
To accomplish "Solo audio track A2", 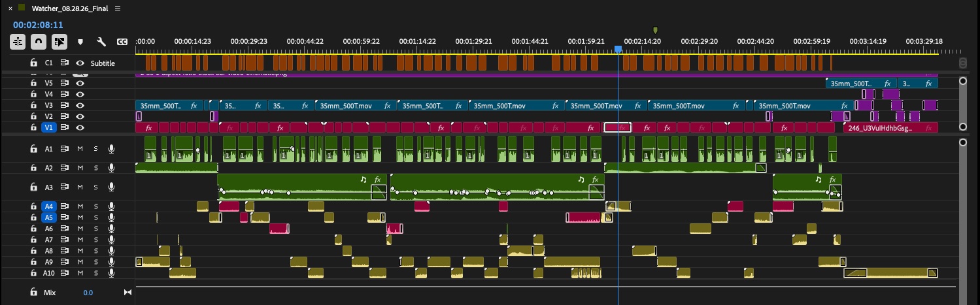I will pos(95,168).
